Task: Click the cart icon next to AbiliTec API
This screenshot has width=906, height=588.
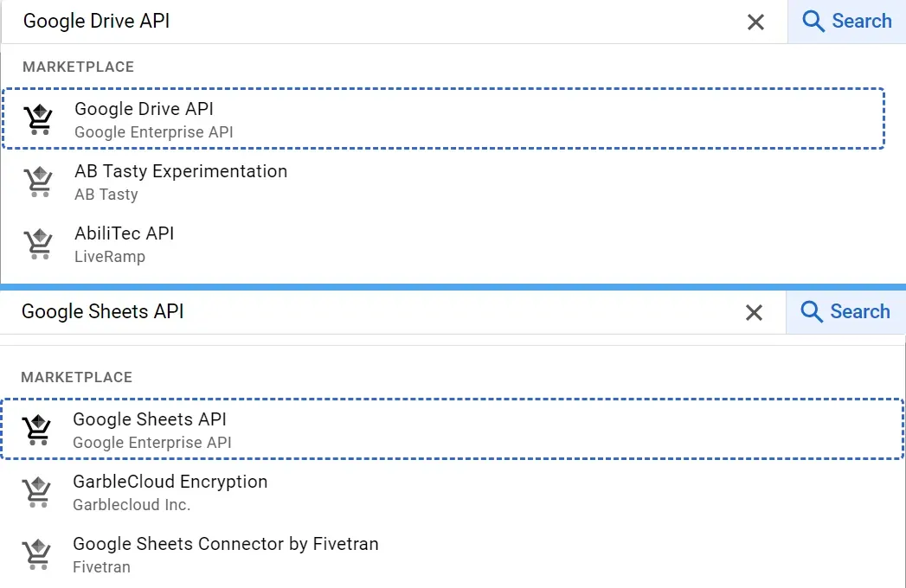Action: click(37, 244)
